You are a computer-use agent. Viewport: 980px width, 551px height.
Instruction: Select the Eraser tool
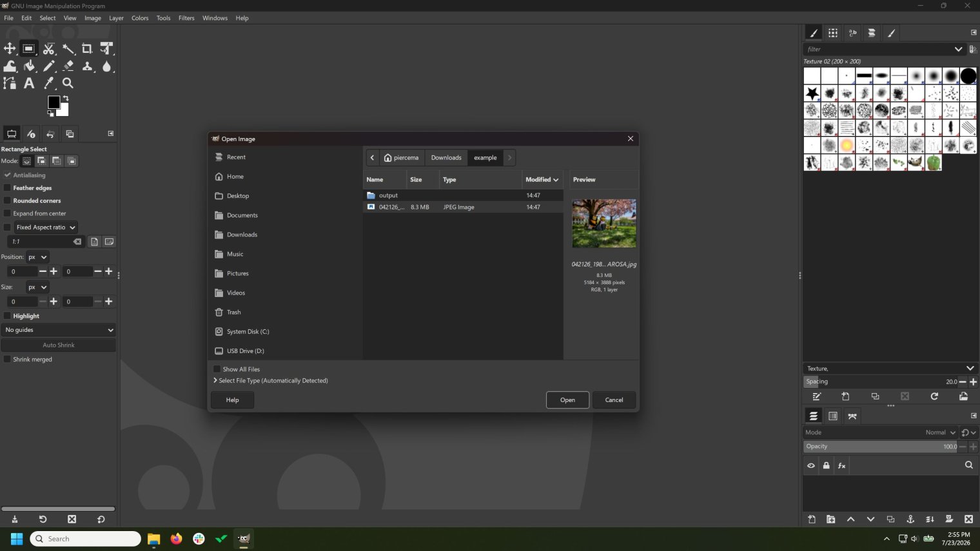point(68,66)
